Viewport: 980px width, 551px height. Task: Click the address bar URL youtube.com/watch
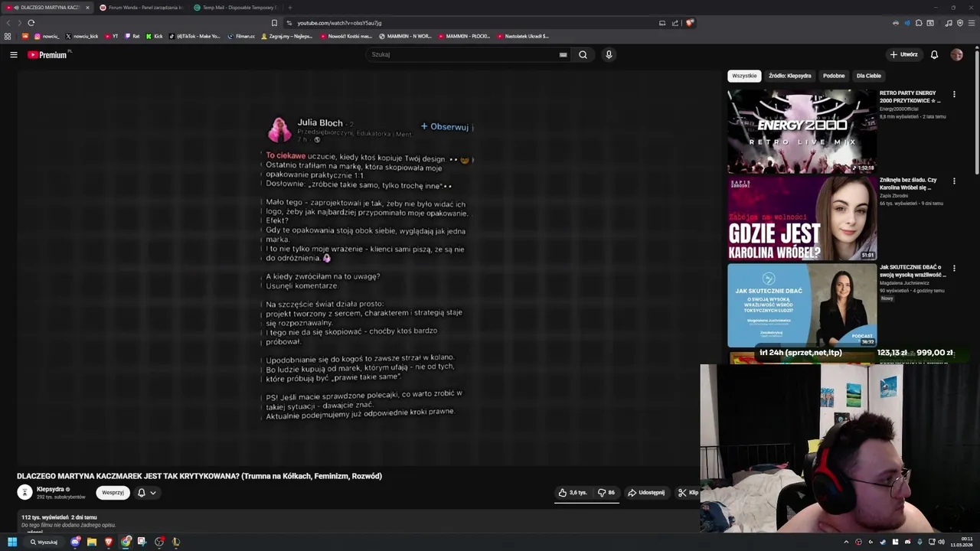click(339, 23)
